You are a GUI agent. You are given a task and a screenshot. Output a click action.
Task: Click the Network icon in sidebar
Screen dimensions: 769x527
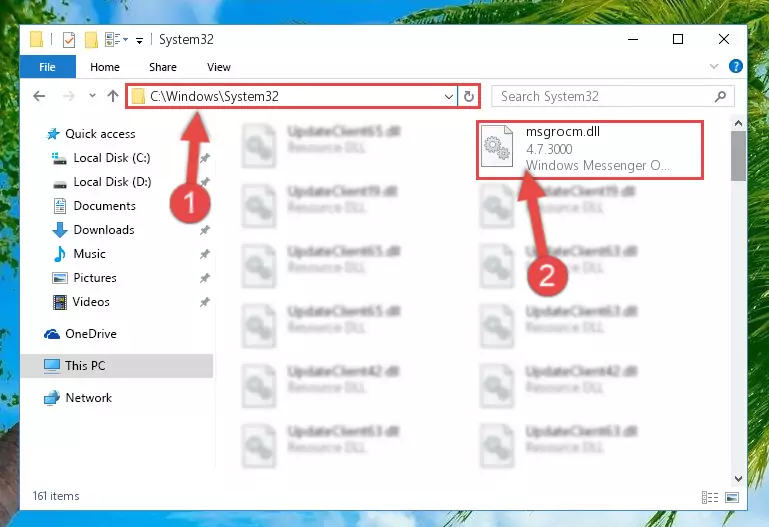tap(51, 398)
